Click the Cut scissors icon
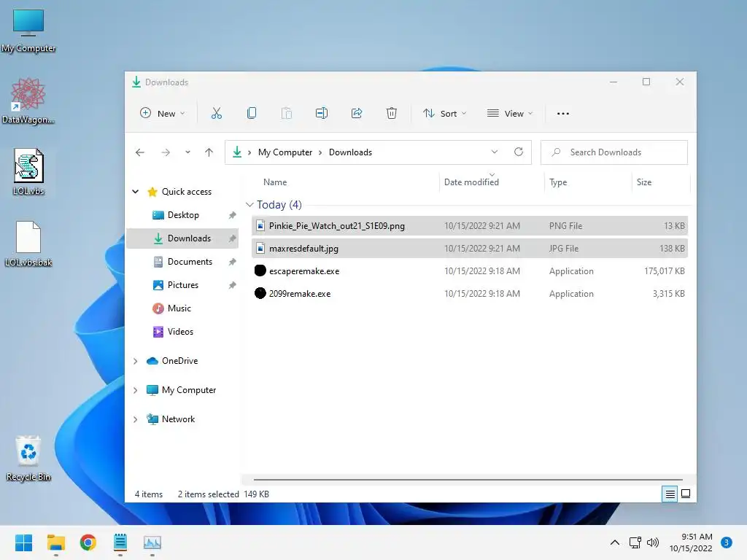 click(x=216, y=113)
